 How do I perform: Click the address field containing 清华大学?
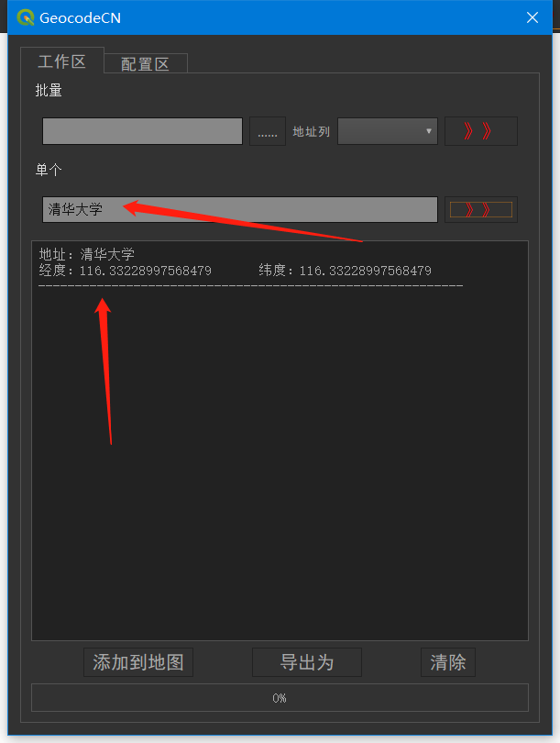coord(240,209)
